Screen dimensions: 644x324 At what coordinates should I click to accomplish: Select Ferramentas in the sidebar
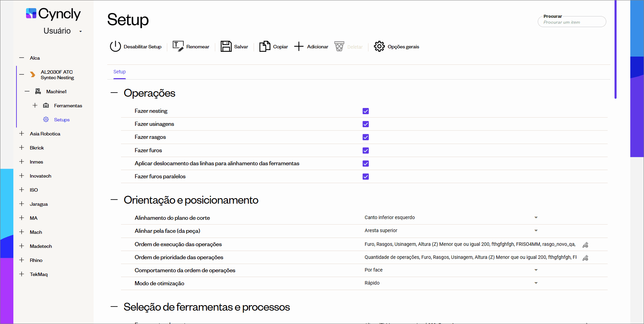68,106
